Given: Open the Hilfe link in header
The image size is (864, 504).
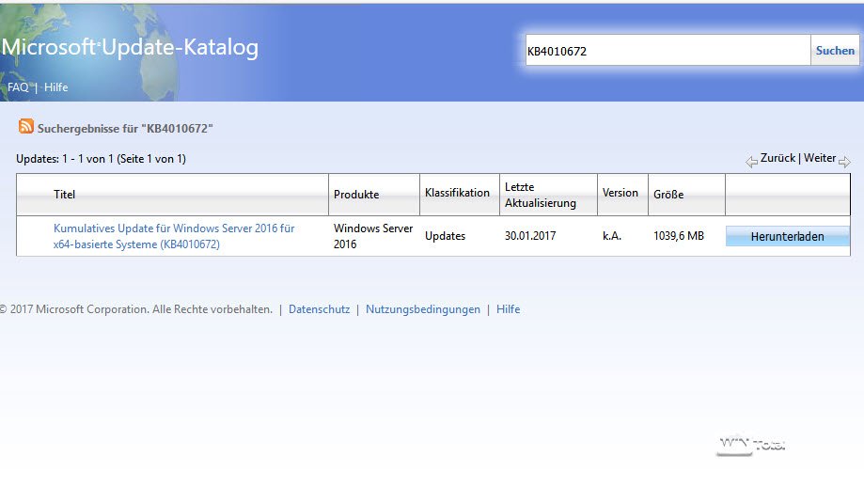Looking at the screenshot, I should pos(56,87).
